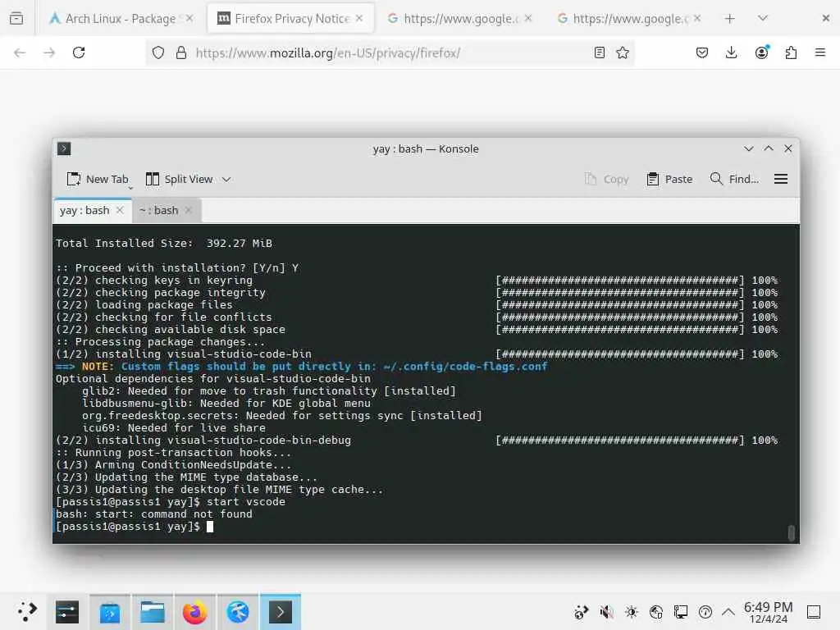Close the 'yay : bash' Konsole tab
The width and height of the screenshot is (840, 630).
120,210
